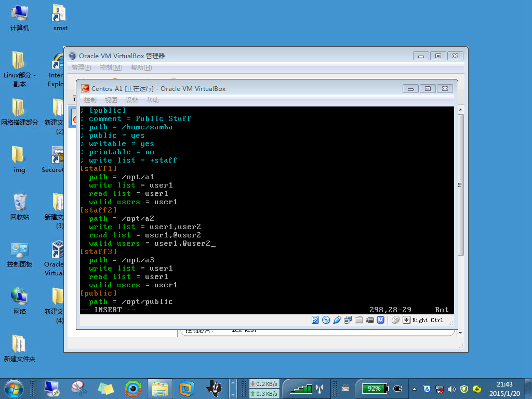The height and width of the screenshot is (399, 532).
Task: Click the scroll up arrow of manager pane
Action: (x=460, y=110)
